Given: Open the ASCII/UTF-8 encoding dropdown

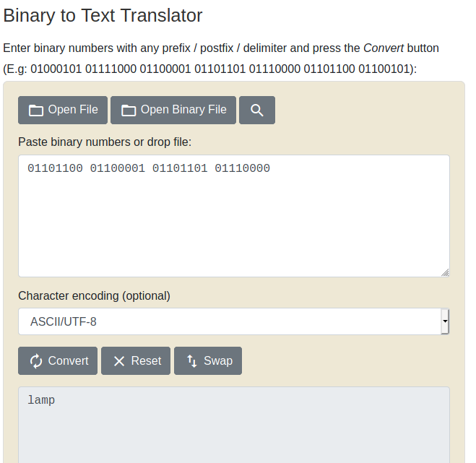Looking at the screenshot, I should click(x=230, y=321).
